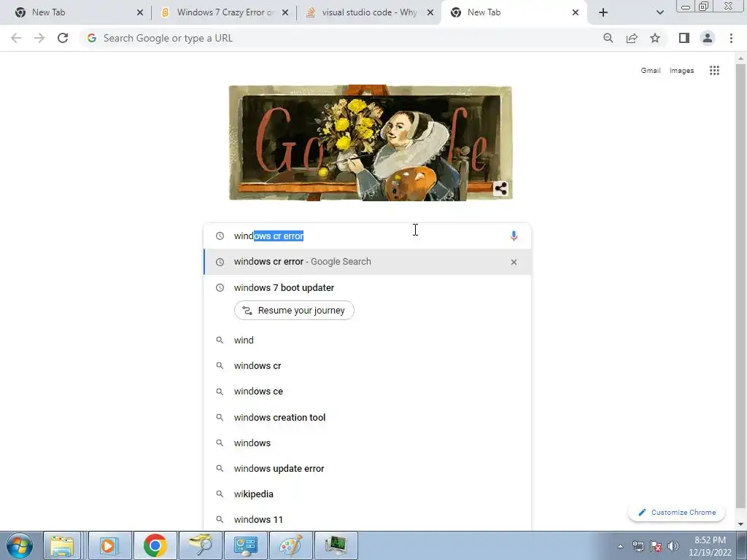Share the Google Doodle via share icon
The height and width of the screenshot is (560, 747).
tap(500, 189)
